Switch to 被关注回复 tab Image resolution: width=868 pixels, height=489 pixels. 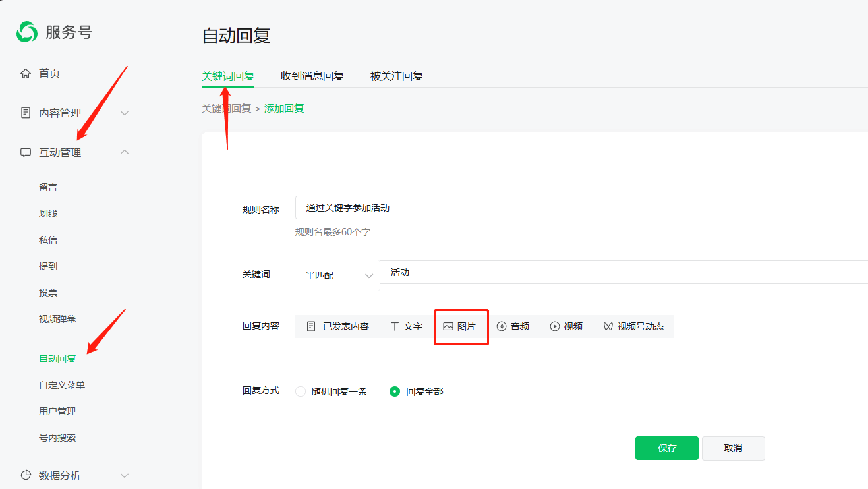point(397,76)
